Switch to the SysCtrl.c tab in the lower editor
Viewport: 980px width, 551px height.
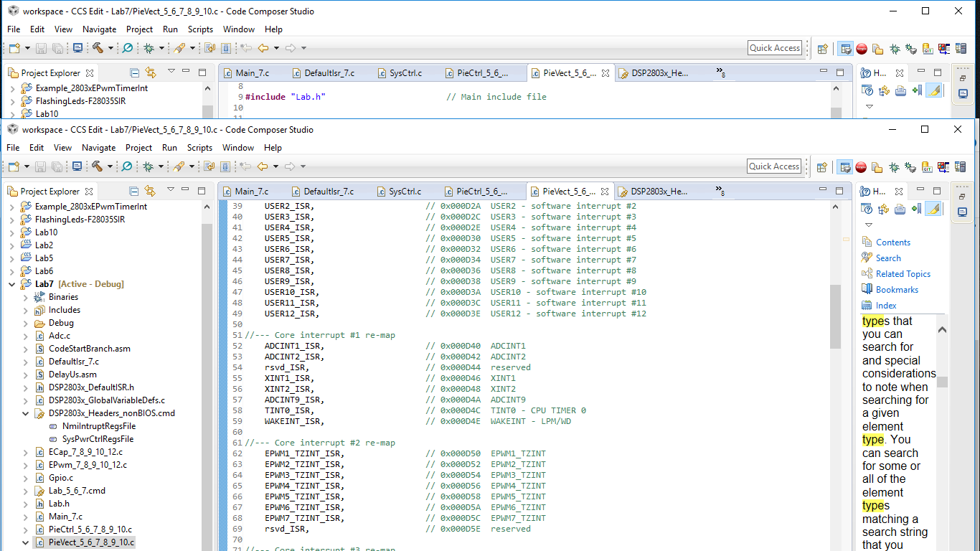point(405,192)
